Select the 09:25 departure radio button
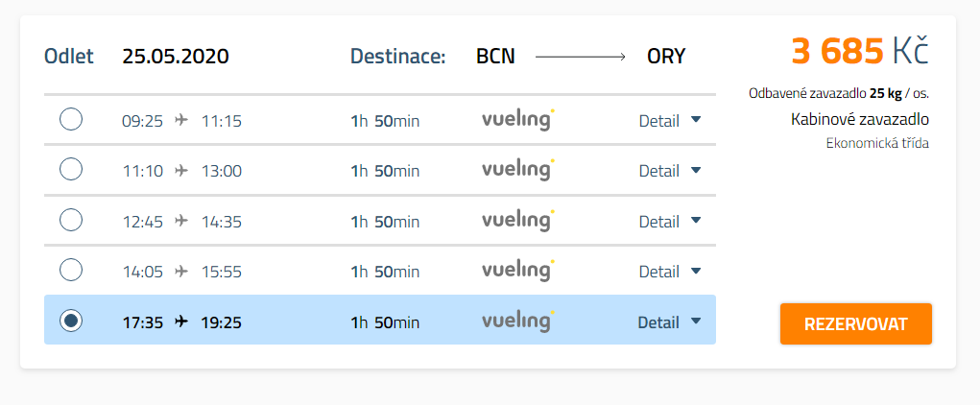980x405 pixels. click(x=71, y=119)
